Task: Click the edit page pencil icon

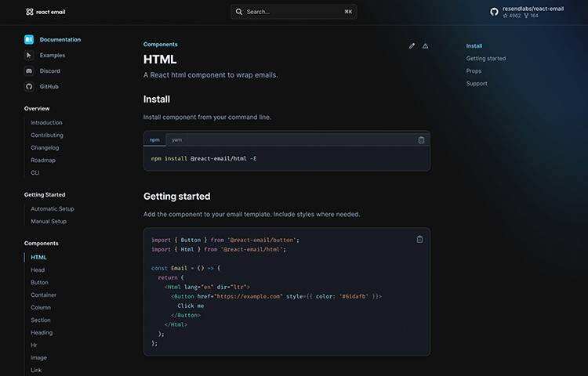Action: (x=412, y=46)
